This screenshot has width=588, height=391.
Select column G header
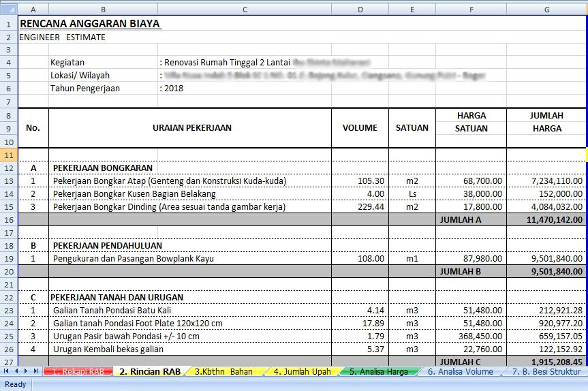click(546, 10)
